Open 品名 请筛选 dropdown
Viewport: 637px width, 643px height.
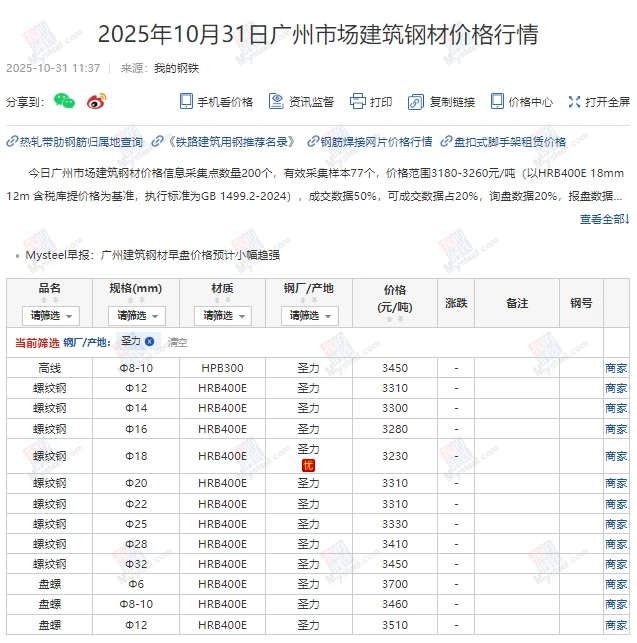click(x=51, y=316)
